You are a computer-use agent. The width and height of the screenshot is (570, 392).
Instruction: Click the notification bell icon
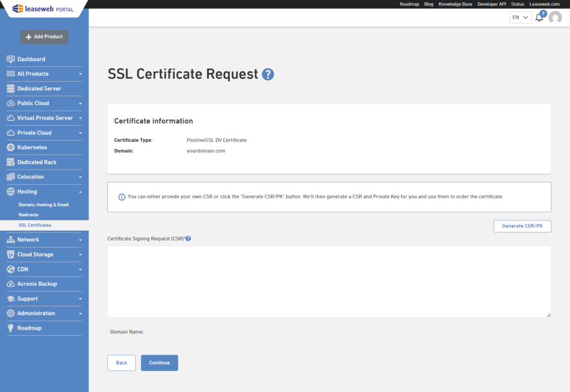pyautogui.click(x=539, y=17)
